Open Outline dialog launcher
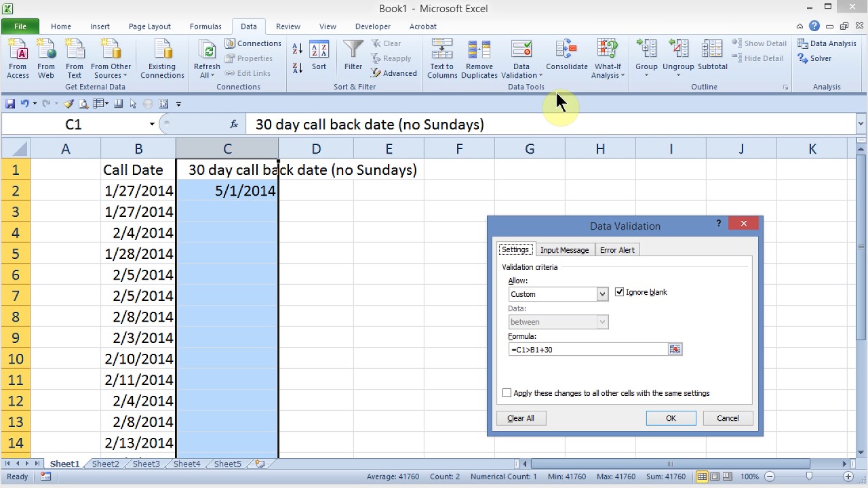This screenshot has width=868, height=488. pos(786,87)
